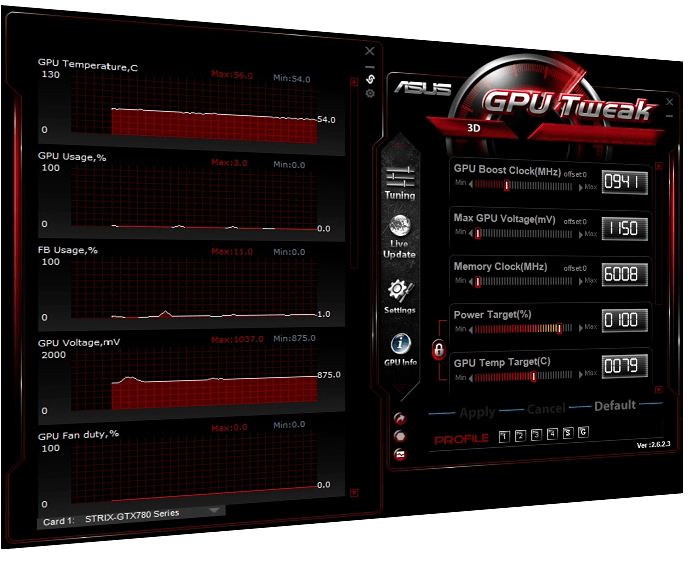This screenshot has height=570, width=690.
Task: Click tuning panel scrollbar up arrow
Action: 659,166
